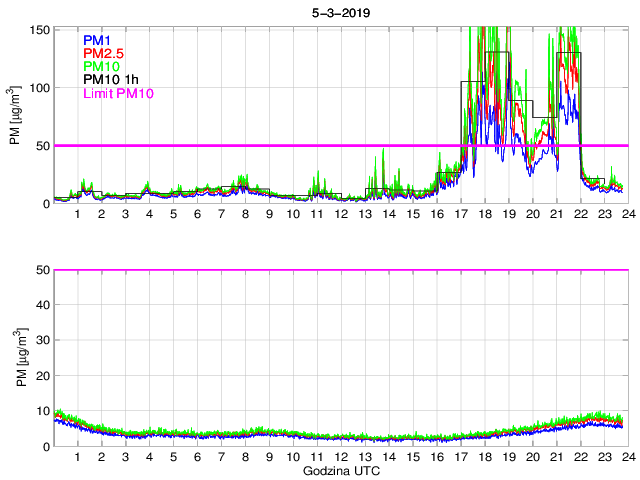The height and width of the screenshot is (480, 640).
Task: Click the 150 tick on top y-axis
Action: coord(38,30)
